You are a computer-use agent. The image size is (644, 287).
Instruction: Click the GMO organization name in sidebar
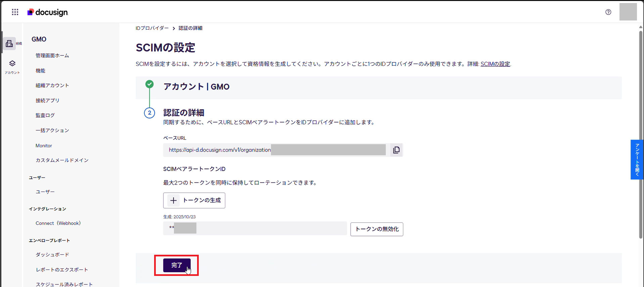coord(39,39)
